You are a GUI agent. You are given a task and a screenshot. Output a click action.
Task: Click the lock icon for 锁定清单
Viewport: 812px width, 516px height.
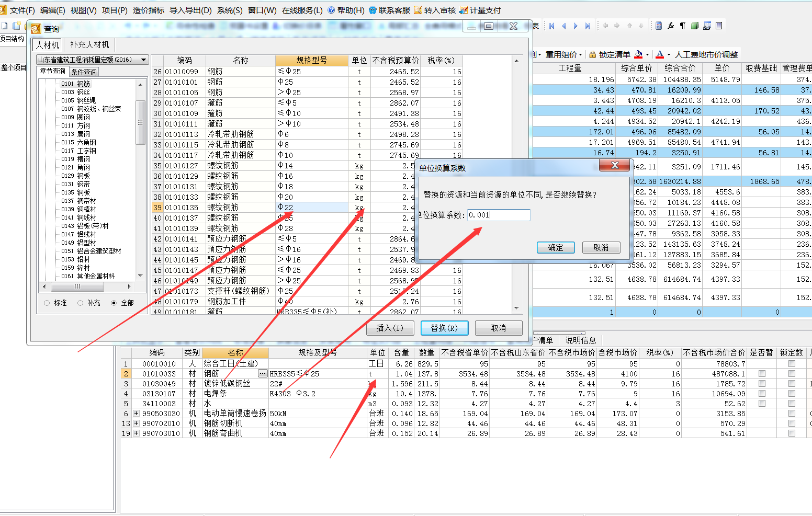coord(593,54)
